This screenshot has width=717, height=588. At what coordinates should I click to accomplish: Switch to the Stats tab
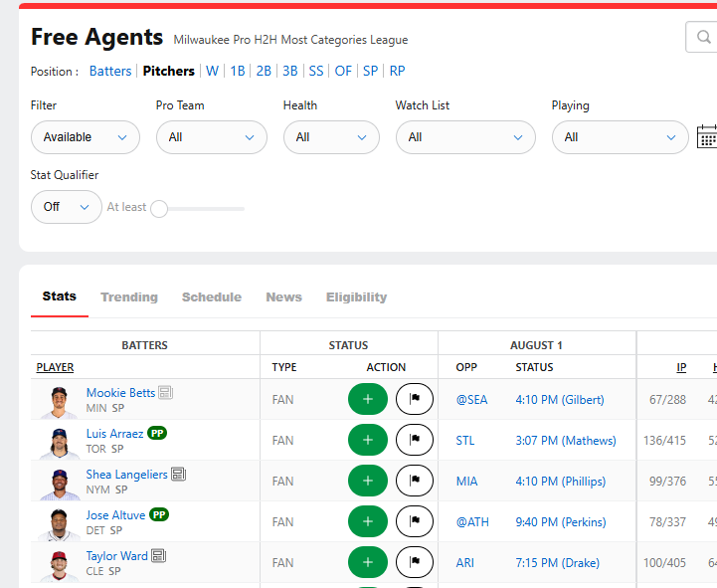click(x=60, y=296)
